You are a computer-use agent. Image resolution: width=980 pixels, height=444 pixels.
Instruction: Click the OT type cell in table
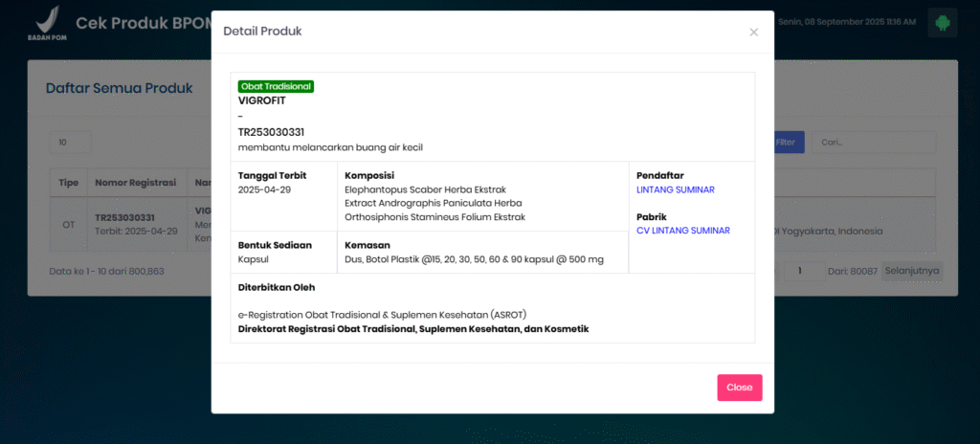pos(69,225)
